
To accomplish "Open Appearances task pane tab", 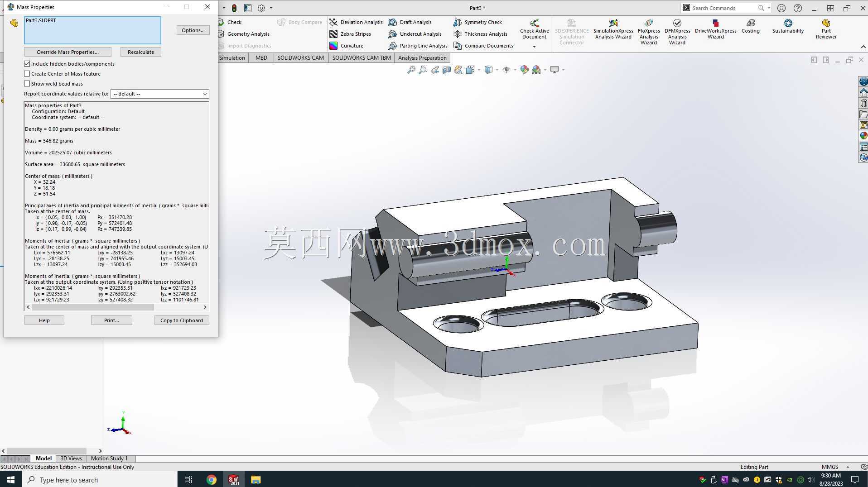I will coord(863,135).
